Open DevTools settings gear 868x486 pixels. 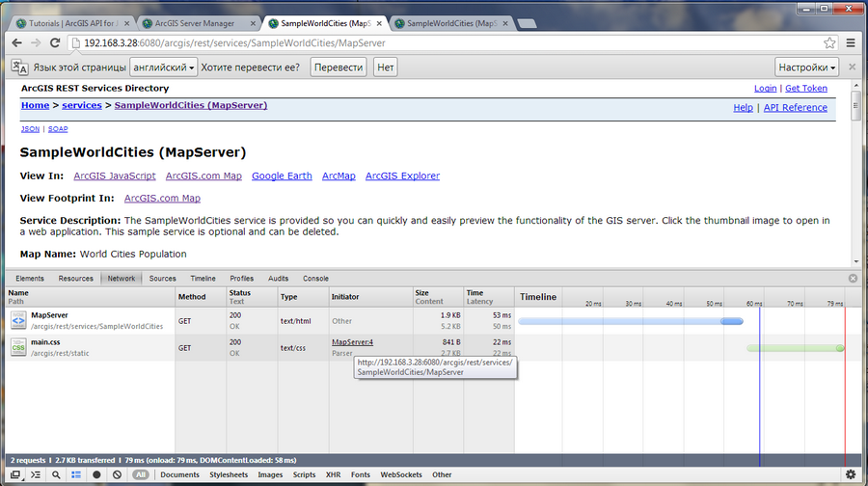pos(851,474)
